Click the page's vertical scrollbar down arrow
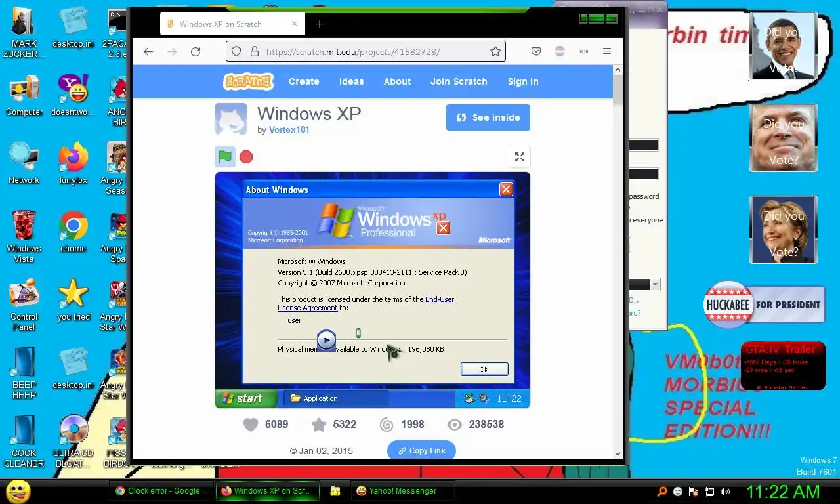Screen dimensions: 840x504 click(618, 453)
